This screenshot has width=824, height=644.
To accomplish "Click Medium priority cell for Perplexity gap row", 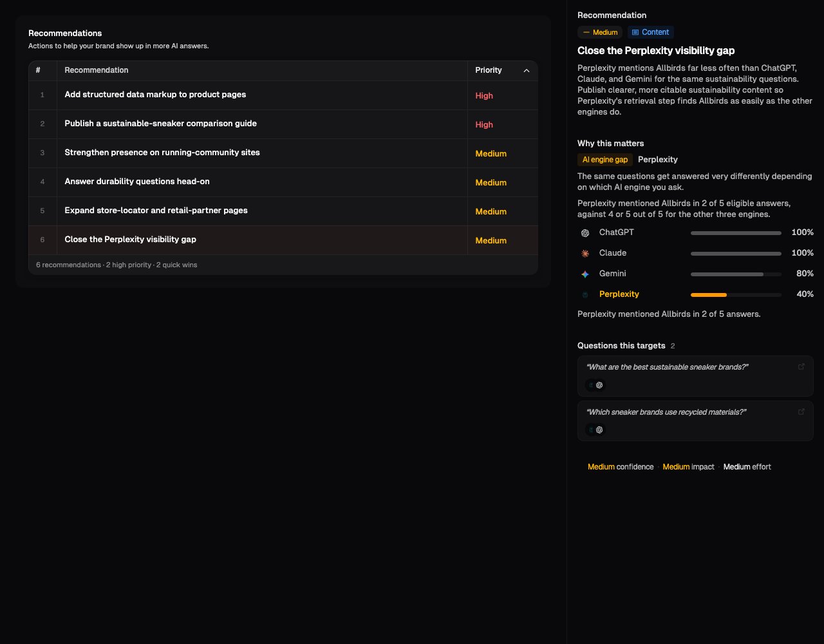I will tap(502, 240).
